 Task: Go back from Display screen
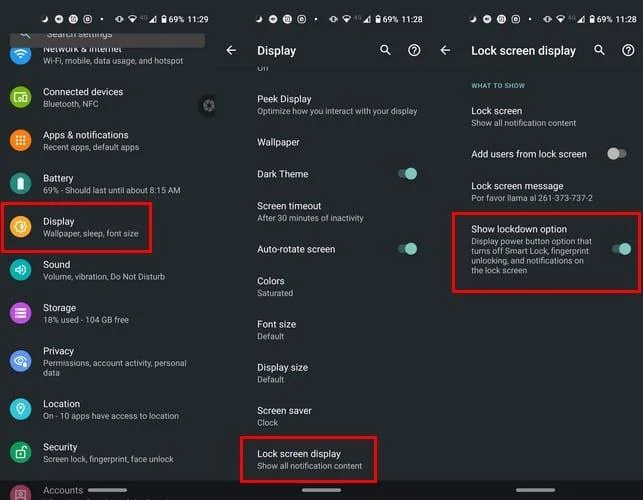[231, 50]
